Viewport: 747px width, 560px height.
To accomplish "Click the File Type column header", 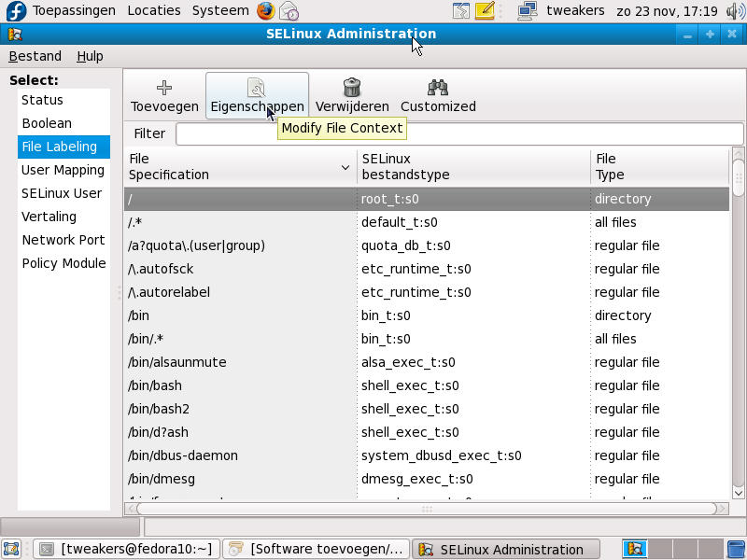I will pos(660,167).
